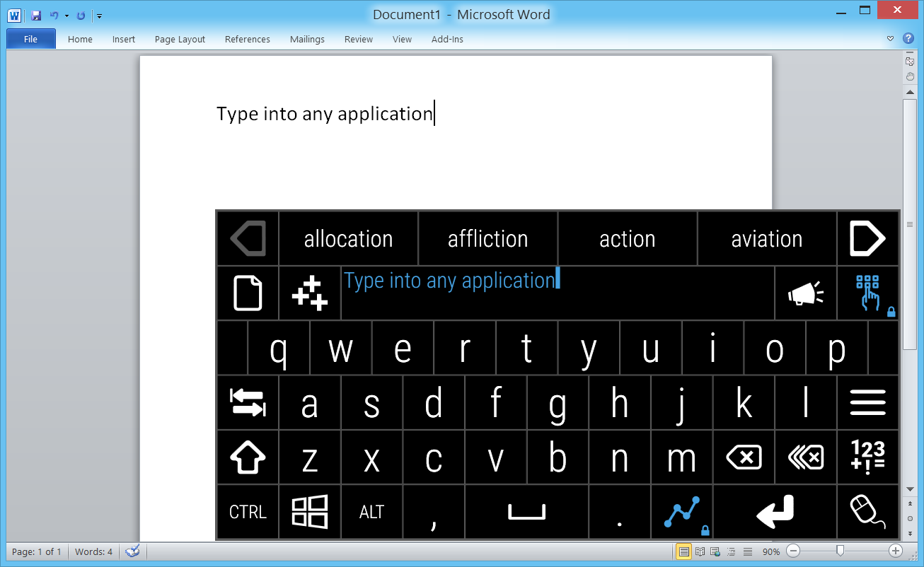Click the Word application icon in title bar
The height and width of the screenshot is (567, 924).
tap(14, 15)
